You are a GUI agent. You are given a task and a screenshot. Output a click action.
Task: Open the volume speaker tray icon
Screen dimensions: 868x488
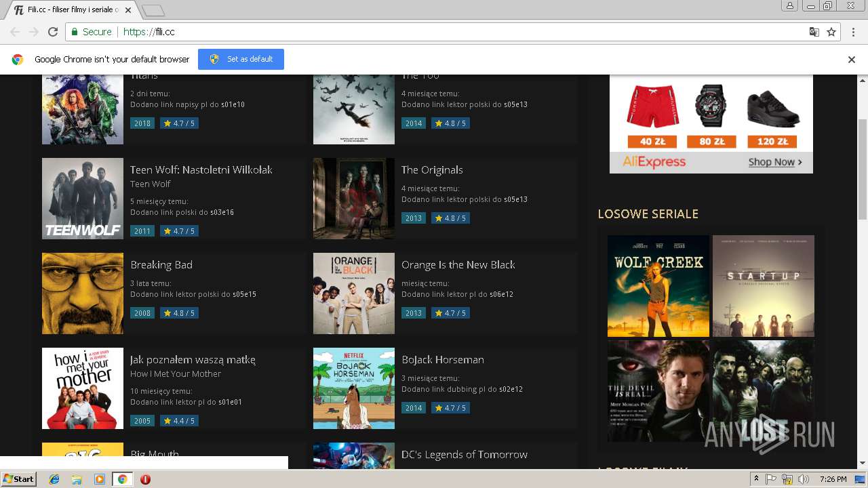point(804,479)
